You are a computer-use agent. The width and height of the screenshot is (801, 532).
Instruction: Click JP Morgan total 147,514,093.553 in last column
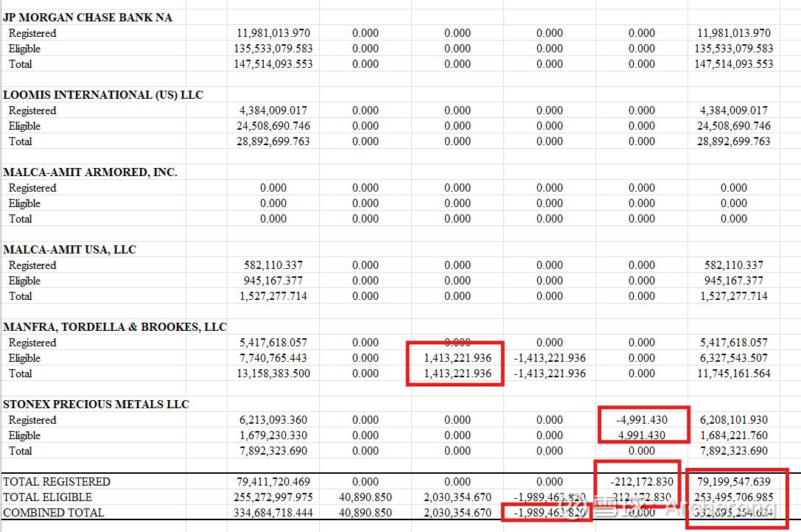pos(733,64)
